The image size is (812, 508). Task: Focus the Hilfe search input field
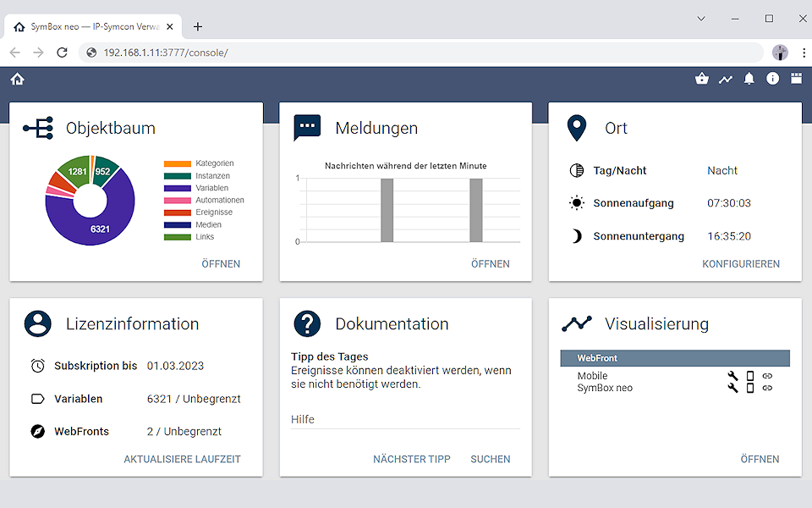pyautogui.click(x=405, y=420)
